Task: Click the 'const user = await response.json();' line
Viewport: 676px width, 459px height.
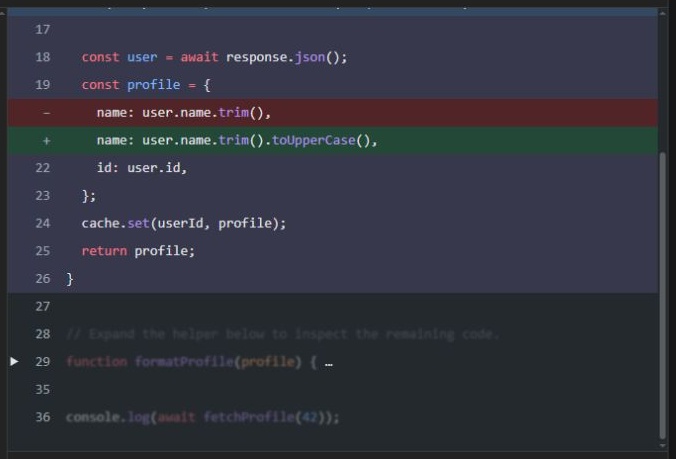Action: 214,57
